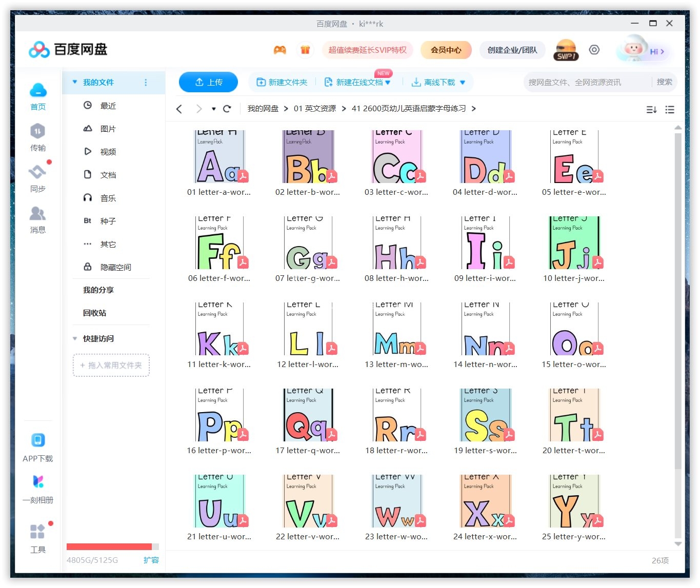Open the 音乐 music category
The width and height of the screenshot is (700, 588).
point(88,197)
